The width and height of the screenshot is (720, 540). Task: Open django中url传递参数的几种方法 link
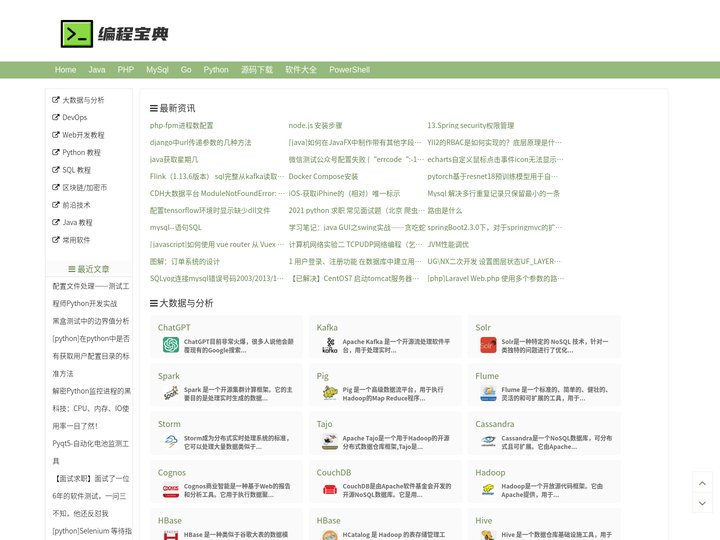point(201,142)
